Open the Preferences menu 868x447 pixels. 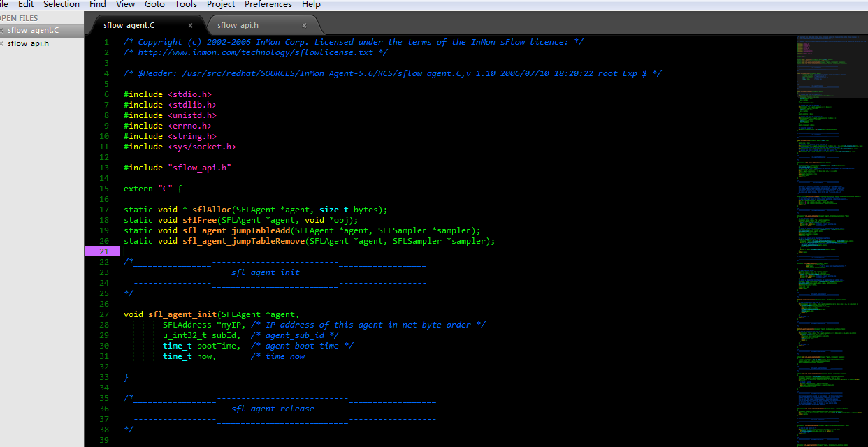pyautogui.click(x=268, y=4)
